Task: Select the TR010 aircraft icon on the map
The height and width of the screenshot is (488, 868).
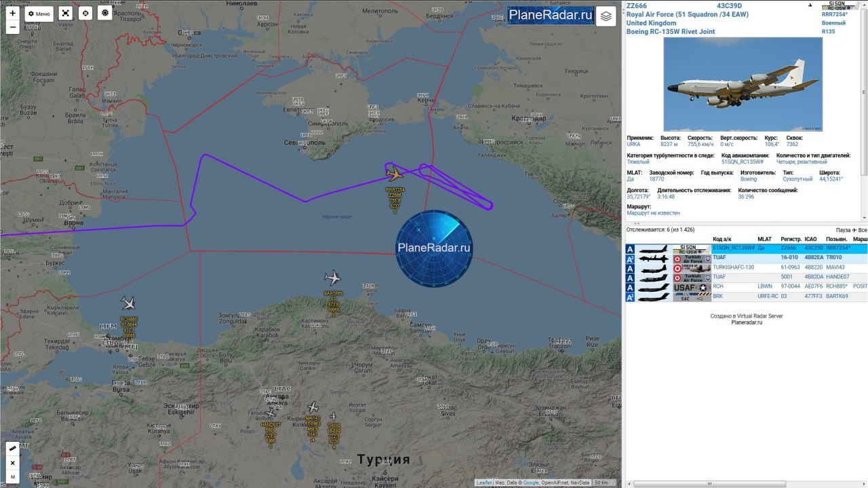Action: click(x=333, y=416)
